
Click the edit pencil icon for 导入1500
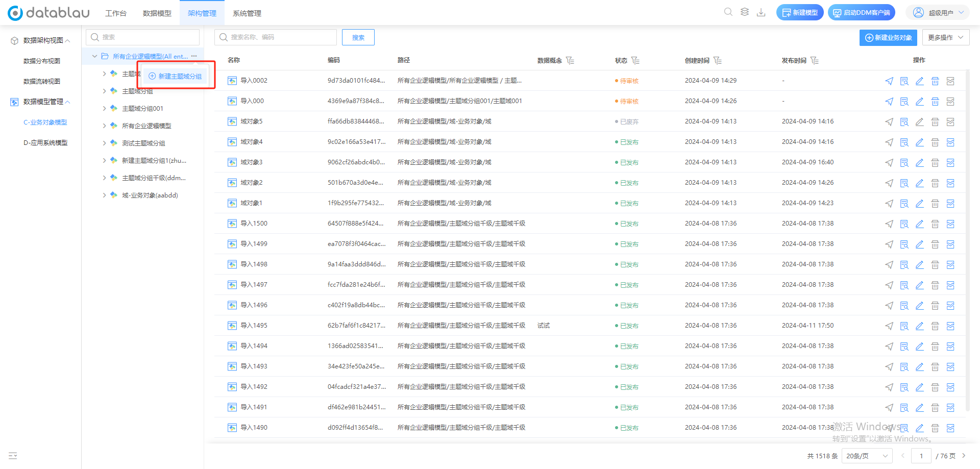coord(920,224)
